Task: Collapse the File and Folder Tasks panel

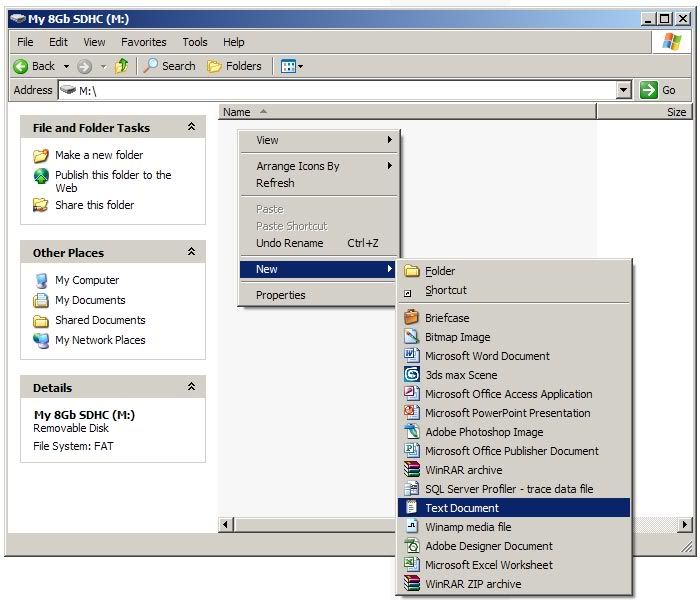Action: [x=192, y=127]
